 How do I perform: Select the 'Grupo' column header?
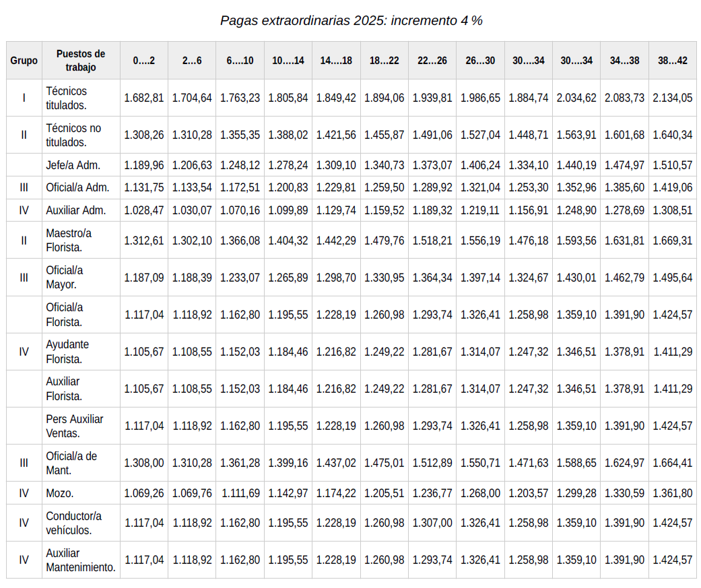(24, 61)
